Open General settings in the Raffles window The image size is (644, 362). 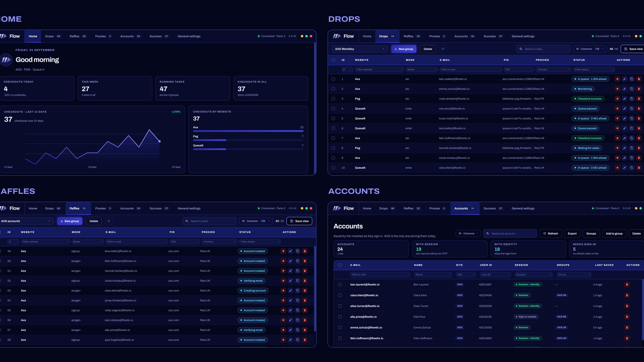tap(189, 208)
